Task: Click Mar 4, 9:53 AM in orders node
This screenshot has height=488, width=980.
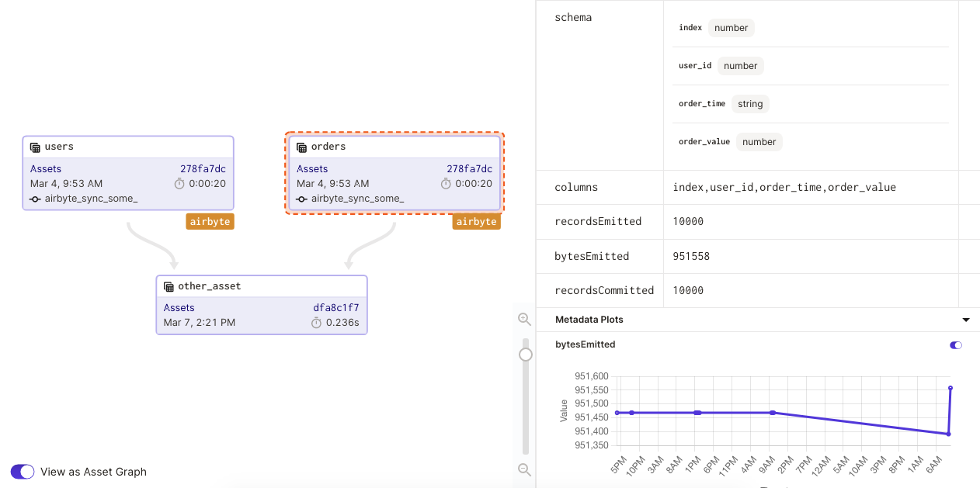Action: coord(333,184)
